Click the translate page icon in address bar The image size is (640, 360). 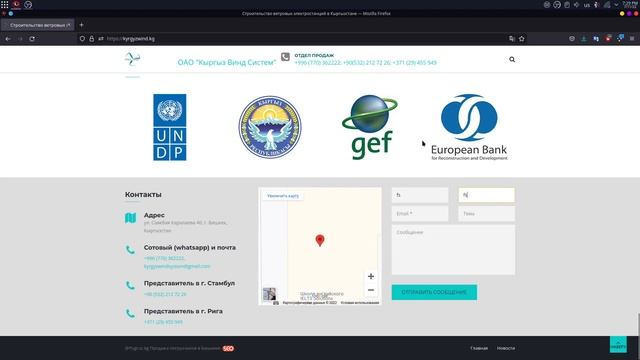click(x=511, y=39)
